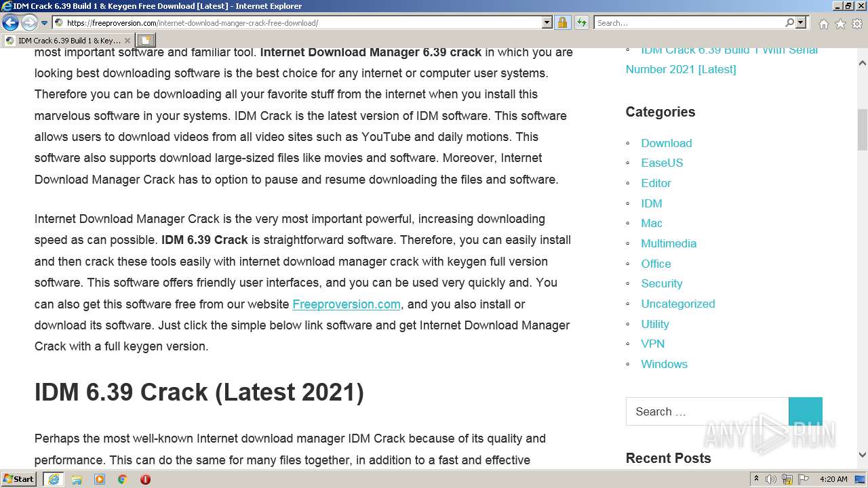This screenshot has width=868, height=488.
Task: Click the browser Back button
Action: pos(10,23)
